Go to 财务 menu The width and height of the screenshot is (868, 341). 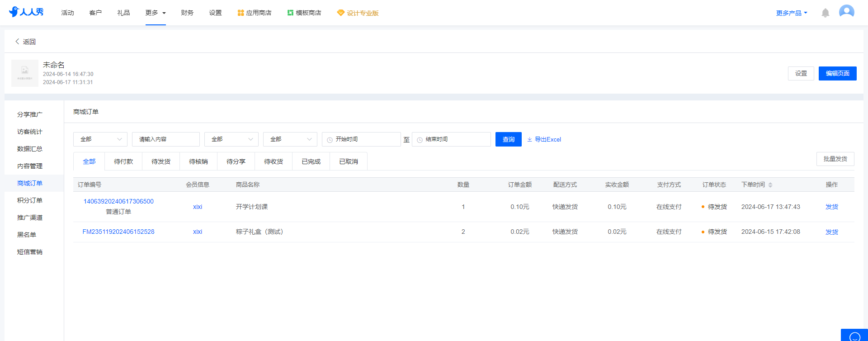187,13
